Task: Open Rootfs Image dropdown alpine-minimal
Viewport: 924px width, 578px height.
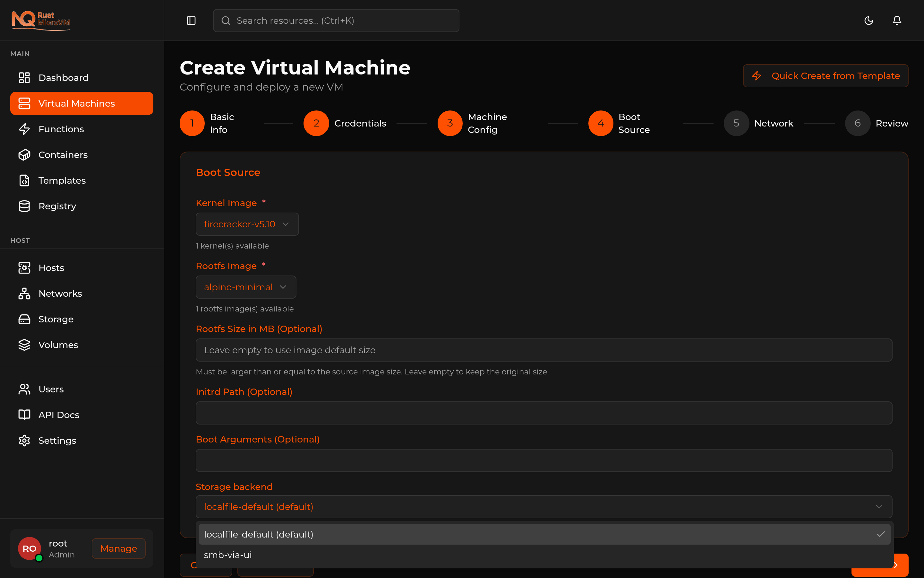Action: pyautogui.click(x=246, y=287)
